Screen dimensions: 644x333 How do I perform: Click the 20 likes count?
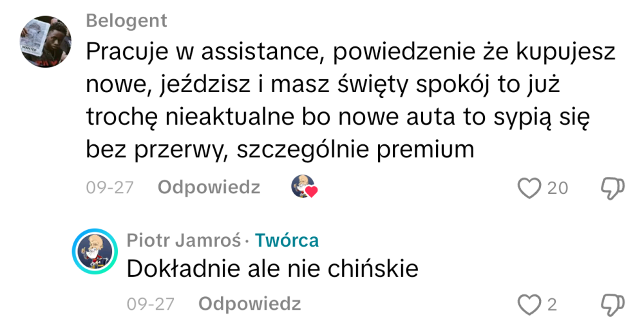point(558,188)
